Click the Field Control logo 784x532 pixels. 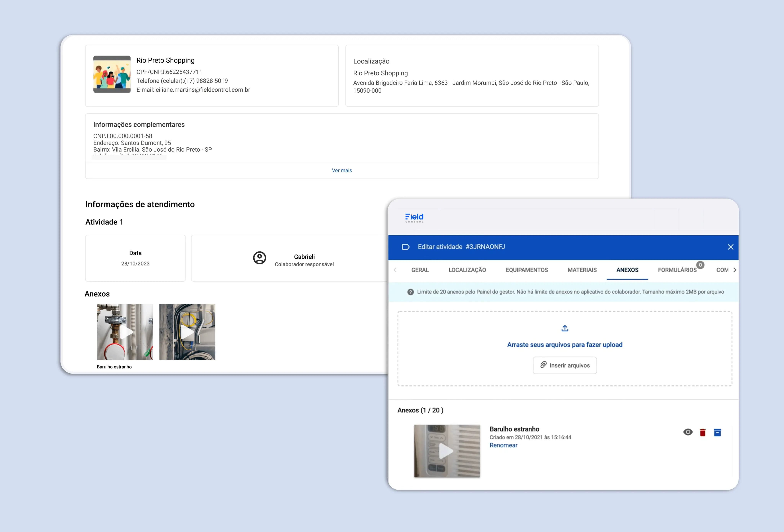coord(414,218)
